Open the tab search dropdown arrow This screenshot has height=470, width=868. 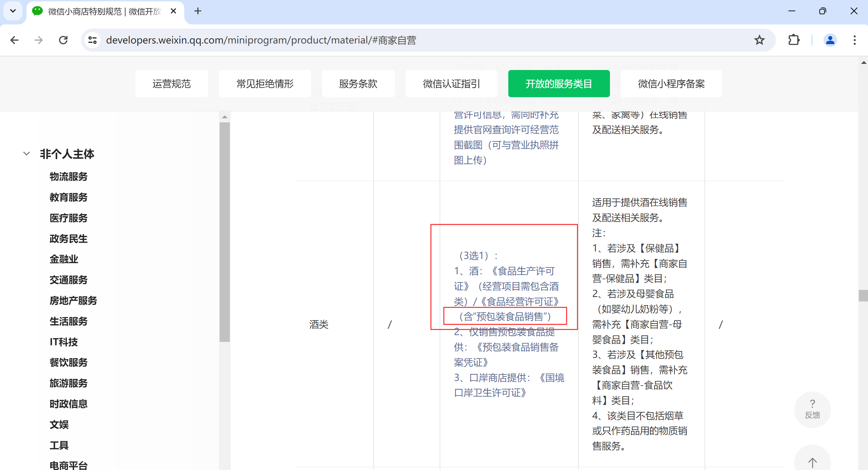[13, 11]
